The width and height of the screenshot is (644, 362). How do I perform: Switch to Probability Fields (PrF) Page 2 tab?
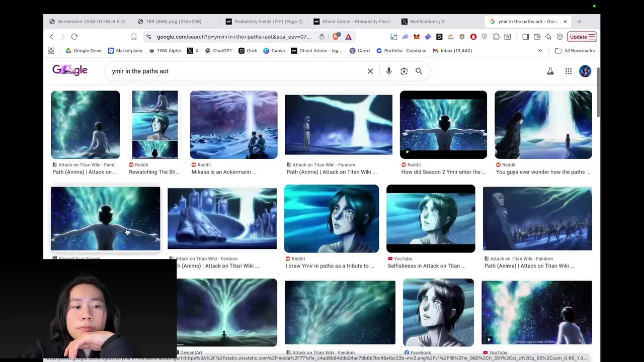[x=264, y=22]
